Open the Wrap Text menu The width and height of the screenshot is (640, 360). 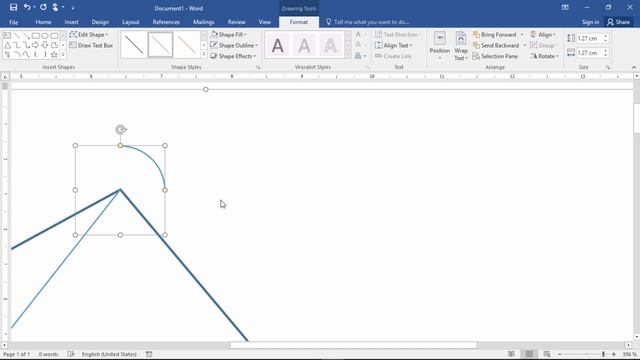(461, 46)
